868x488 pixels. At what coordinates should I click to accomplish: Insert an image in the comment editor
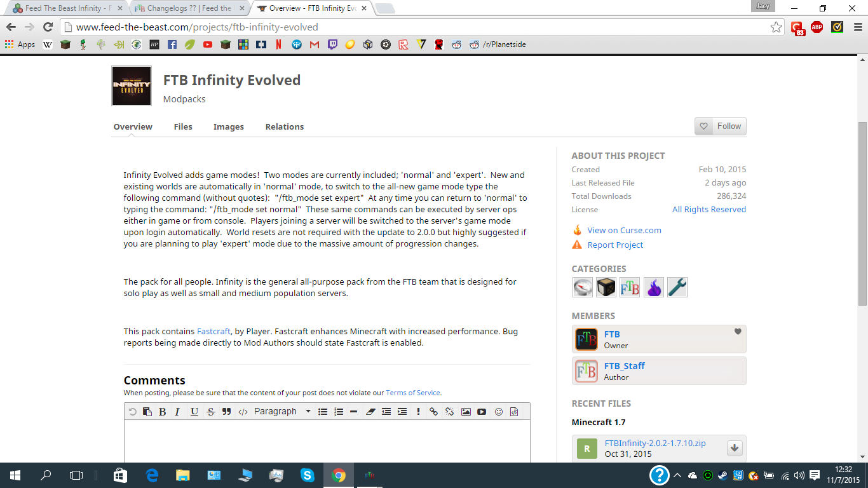pyautogui.click(x=466, y=412)
